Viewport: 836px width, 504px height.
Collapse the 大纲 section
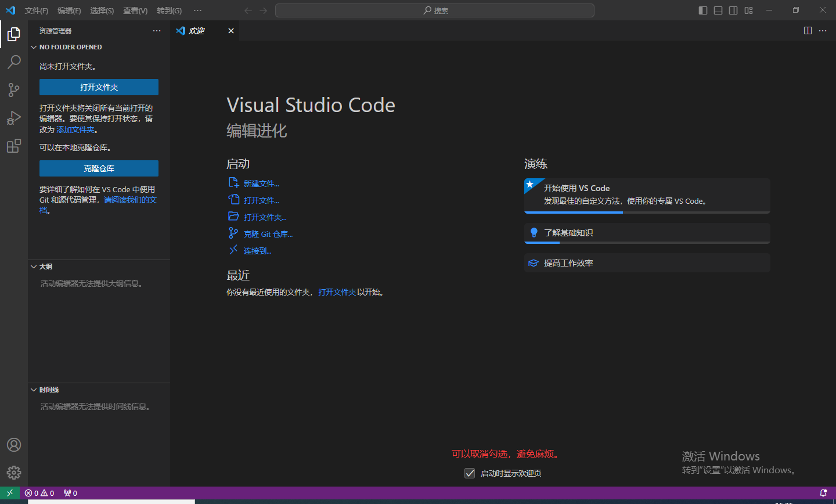tap(99, 267)
